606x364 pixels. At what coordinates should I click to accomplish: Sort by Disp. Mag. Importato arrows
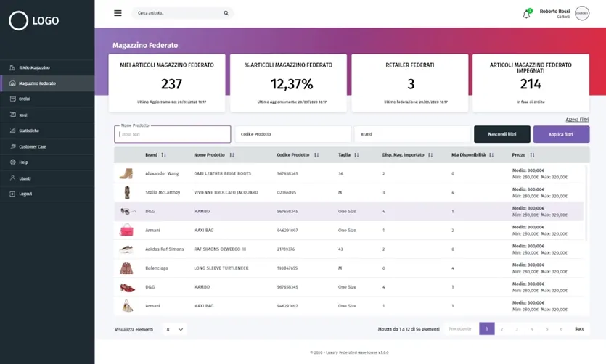(x=430, y=154)
